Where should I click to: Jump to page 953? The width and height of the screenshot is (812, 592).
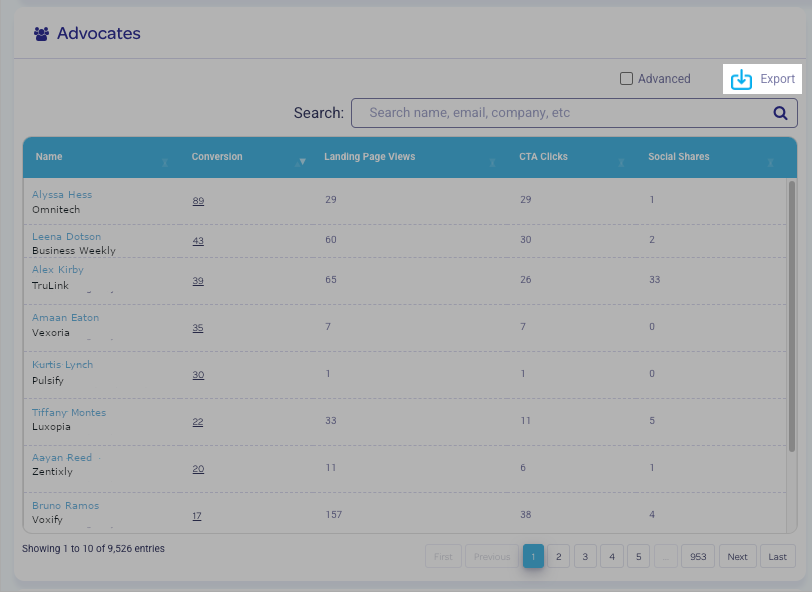698,557
